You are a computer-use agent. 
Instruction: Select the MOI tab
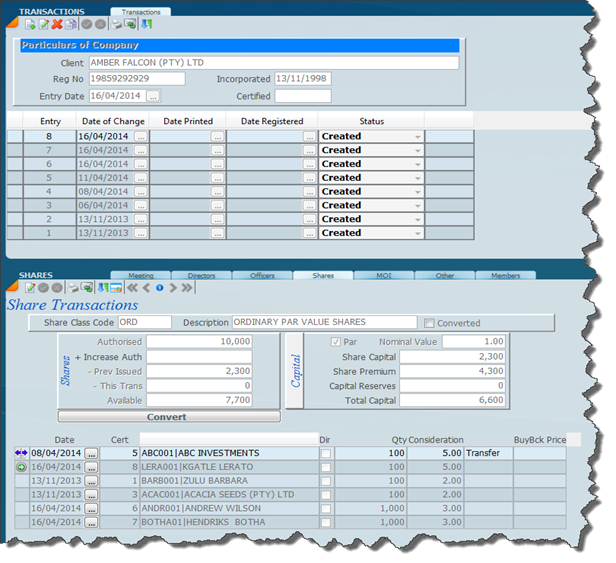coord(383,275)
